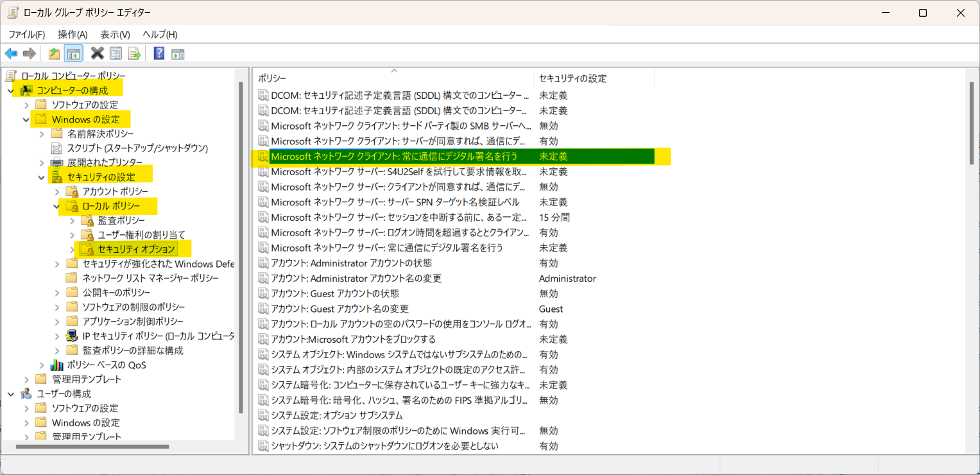Toggle the Show/Hide Action Pane button
This screenshot has height=475, width=980.
pos(178,53)
